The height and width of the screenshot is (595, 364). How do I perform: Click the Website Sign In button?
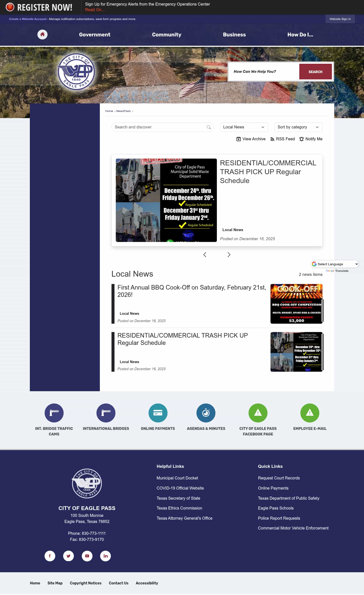(340, 19)
